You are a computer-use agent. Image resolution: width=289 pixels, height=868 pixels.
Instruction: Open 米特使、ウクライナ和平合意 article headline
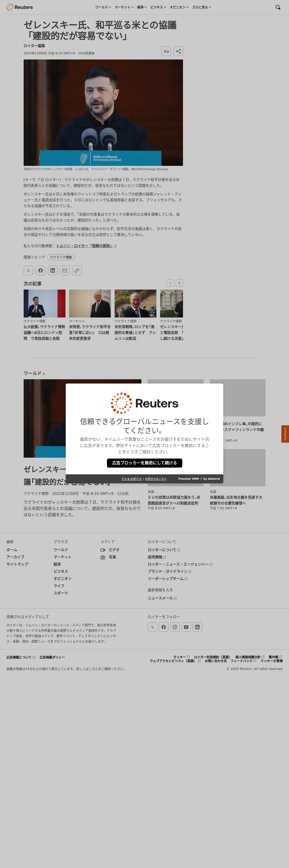pyautogui.click(x=90, y=333)
